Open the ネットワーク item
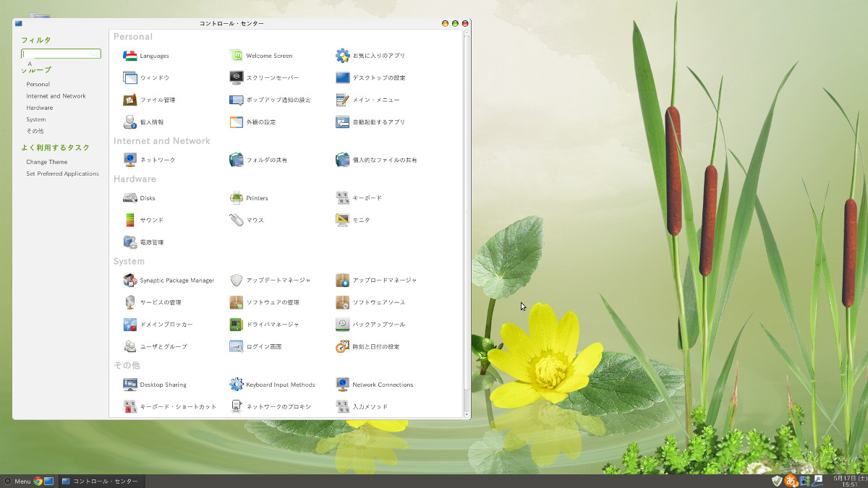 [x=149, y=160]
